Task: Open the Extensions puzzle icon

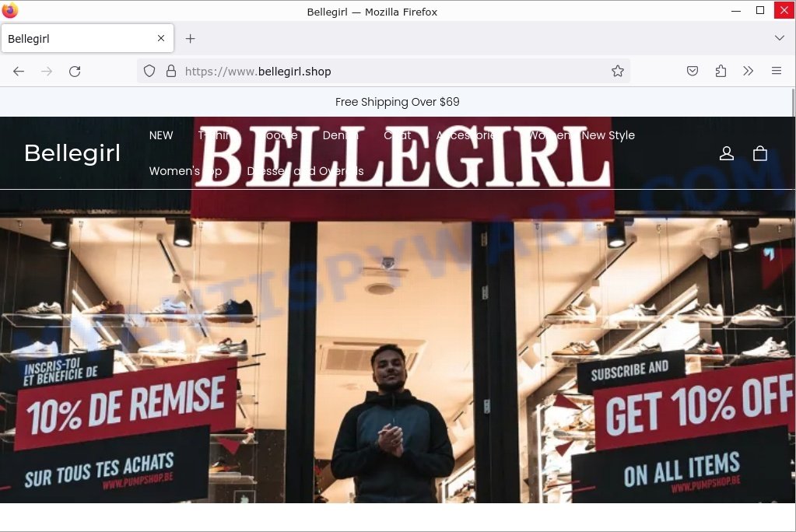Action: click(721, 71)
